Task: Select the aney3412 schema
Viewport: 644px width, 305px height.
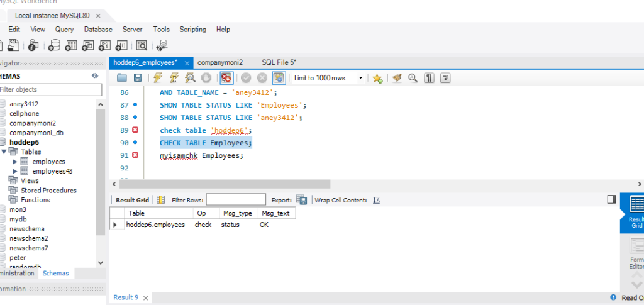Action: [24, 104]
